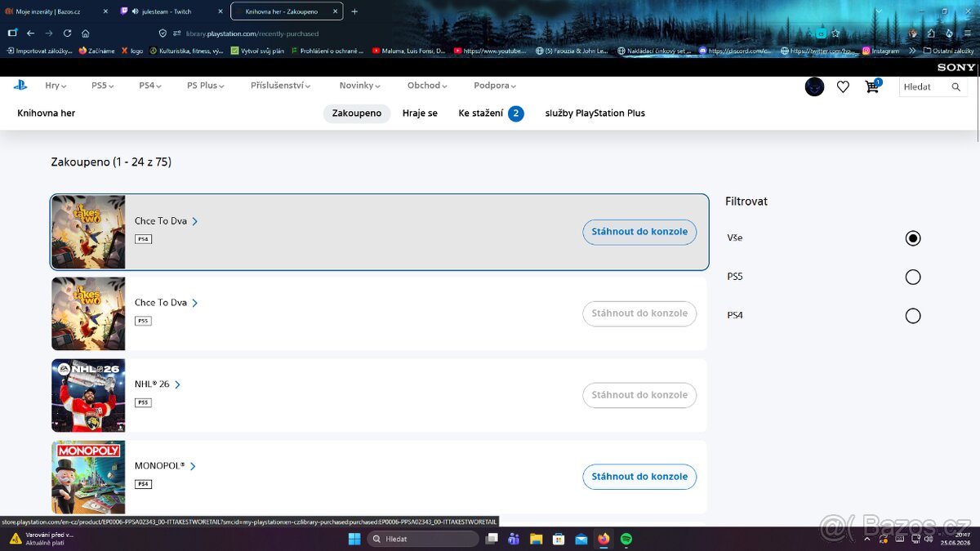Expand the PS5 navigation menu

click(102, 86)
